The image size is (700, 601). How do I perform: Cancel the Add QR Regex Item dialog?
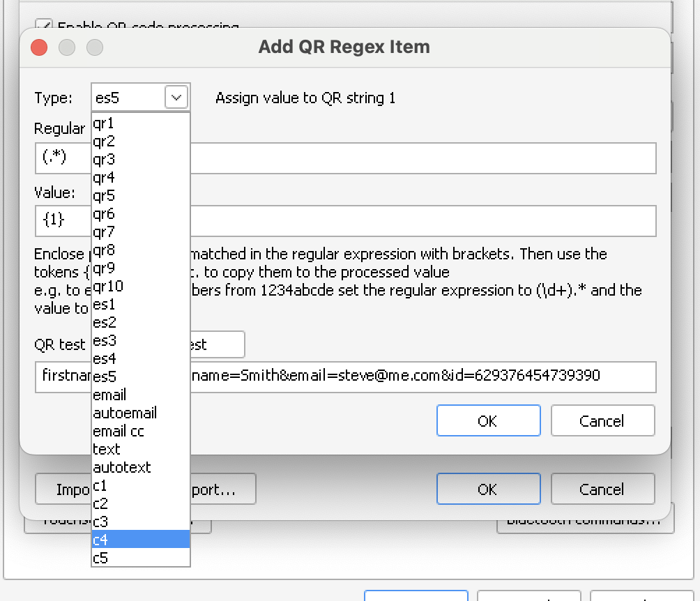coord(602,421)
